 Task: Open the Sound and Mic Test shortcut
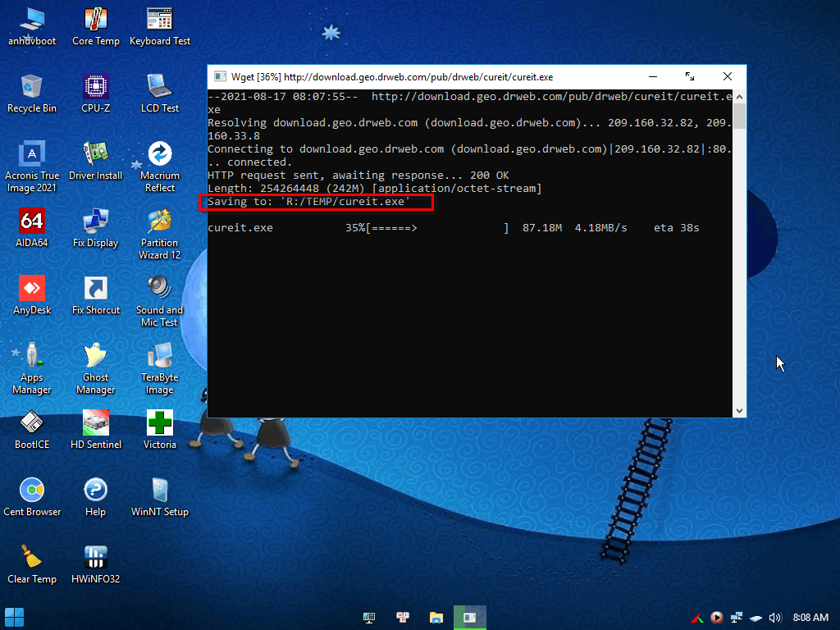(x=160, y=301)
